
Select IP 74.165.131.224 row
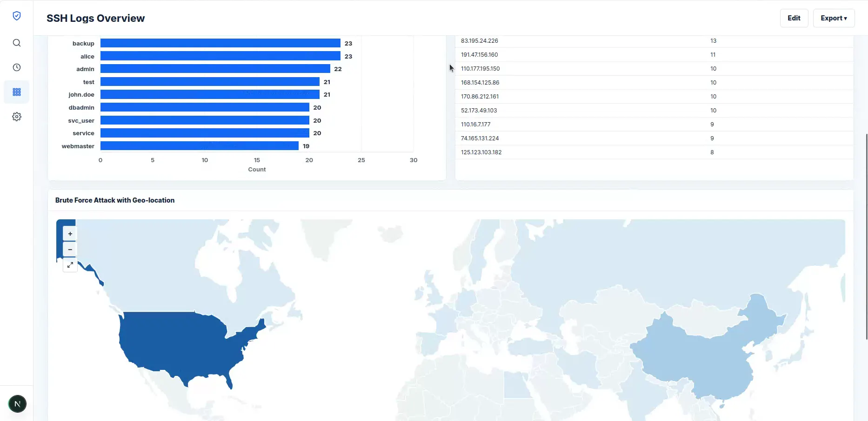click(x=654, y=138)
